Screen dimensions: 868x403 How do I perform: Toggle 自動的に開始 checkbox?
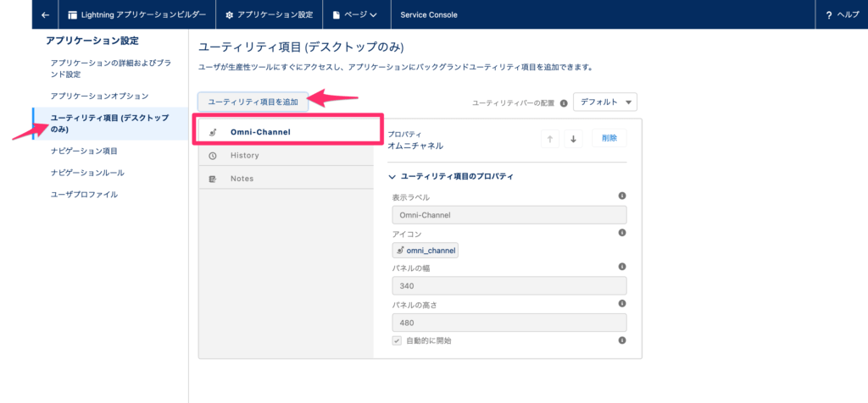point(397,340)
